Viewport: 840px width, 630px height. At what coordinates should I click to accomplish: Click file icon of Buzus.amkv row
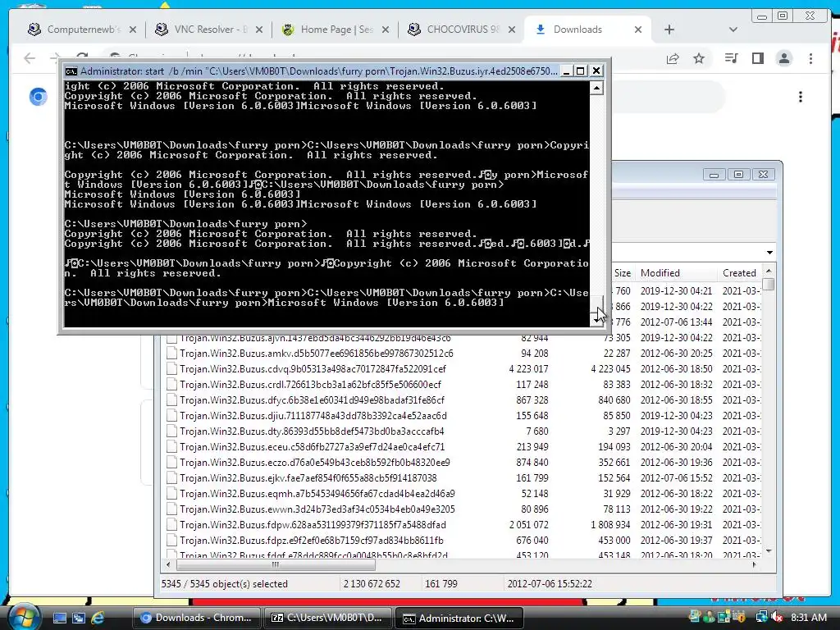(171, 354)
